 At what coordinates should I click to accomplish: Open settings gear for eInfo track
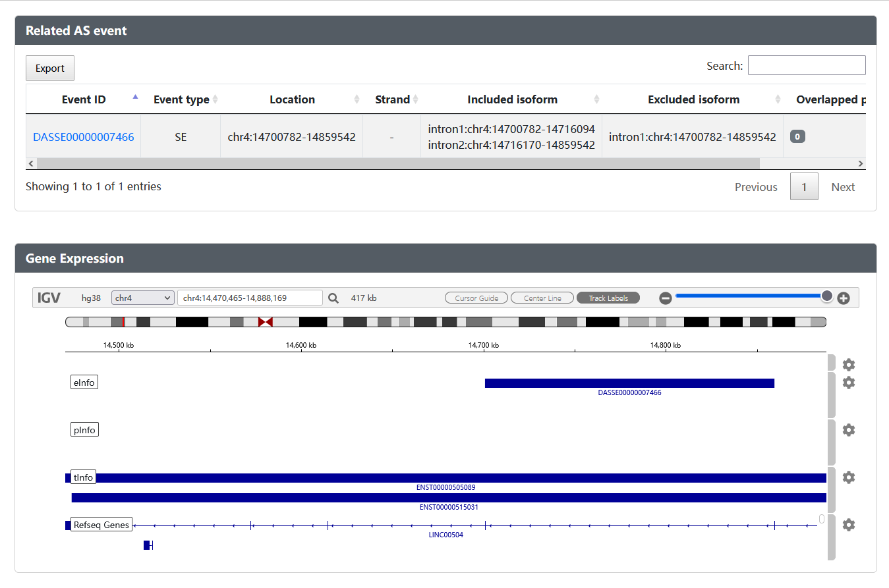(x=849, y=383)
